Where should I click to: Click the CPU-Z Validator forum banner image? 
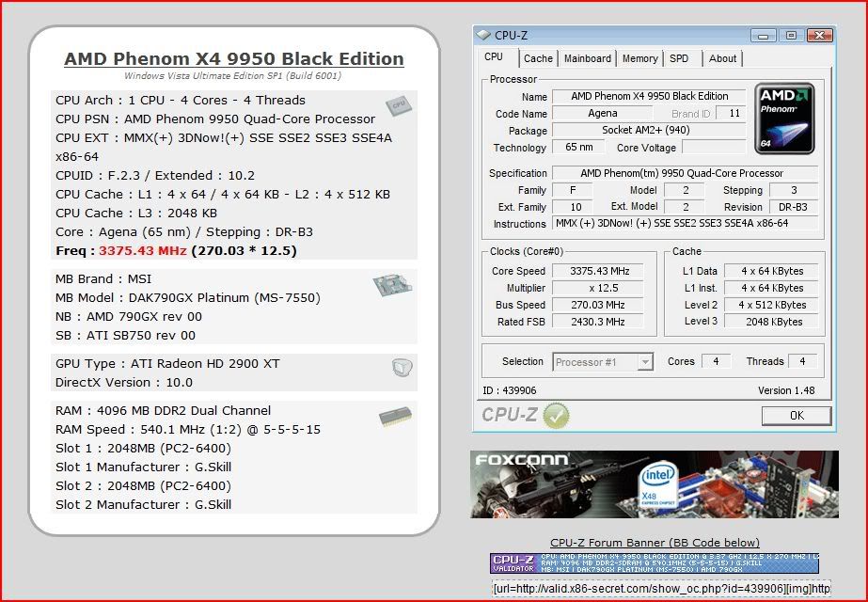pos(655,562)
